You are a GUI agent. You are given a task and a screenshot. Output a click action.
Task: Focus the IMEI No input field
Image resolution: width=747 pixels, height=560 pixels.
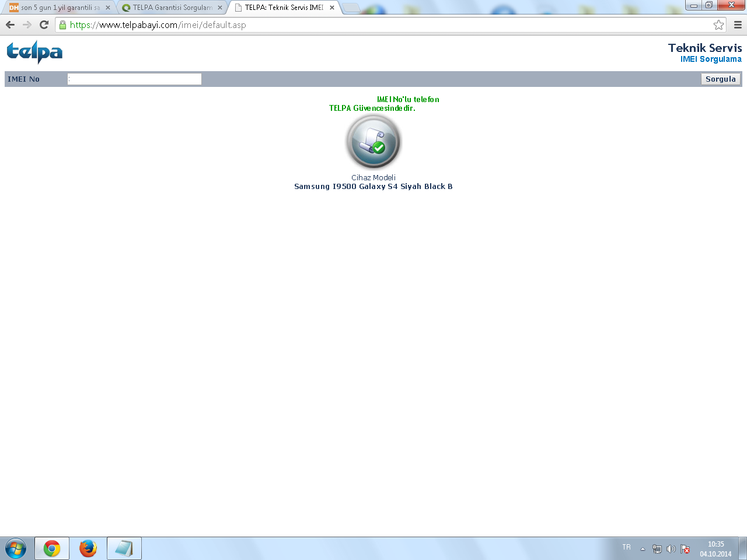tap(134, 79)
